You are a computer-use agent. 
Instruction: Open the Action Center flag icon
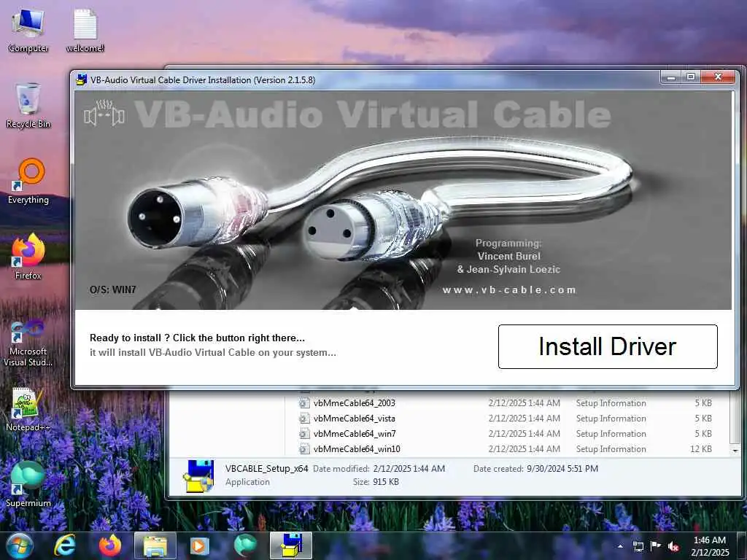point(656,546)
